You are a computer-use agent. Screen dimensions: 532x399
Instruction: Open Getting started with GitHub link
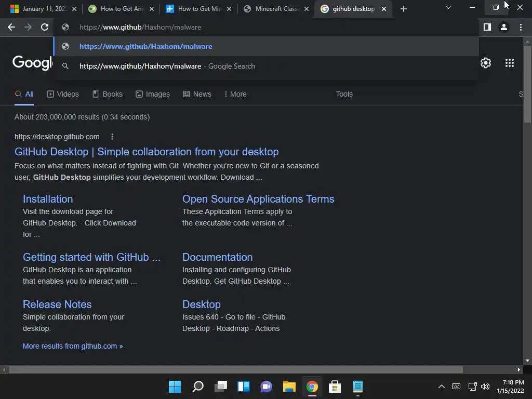tap(91, 257)
